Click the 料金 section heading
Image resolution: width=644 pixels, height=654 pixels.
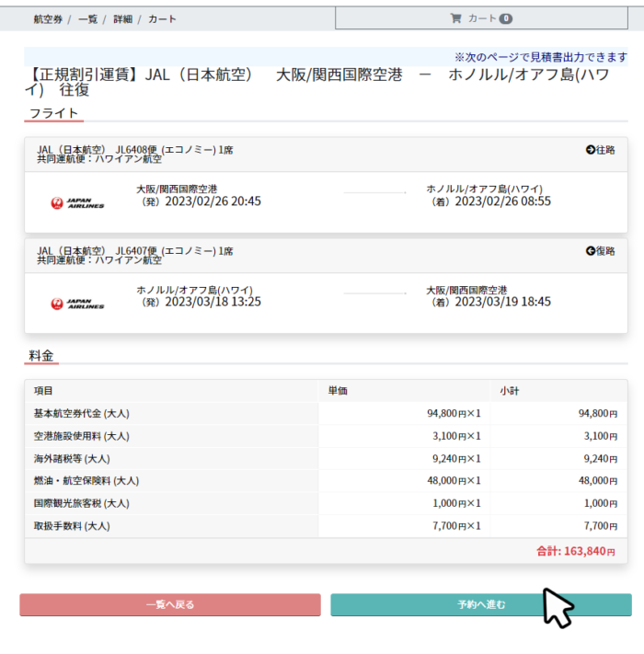[x=41, y=355]
